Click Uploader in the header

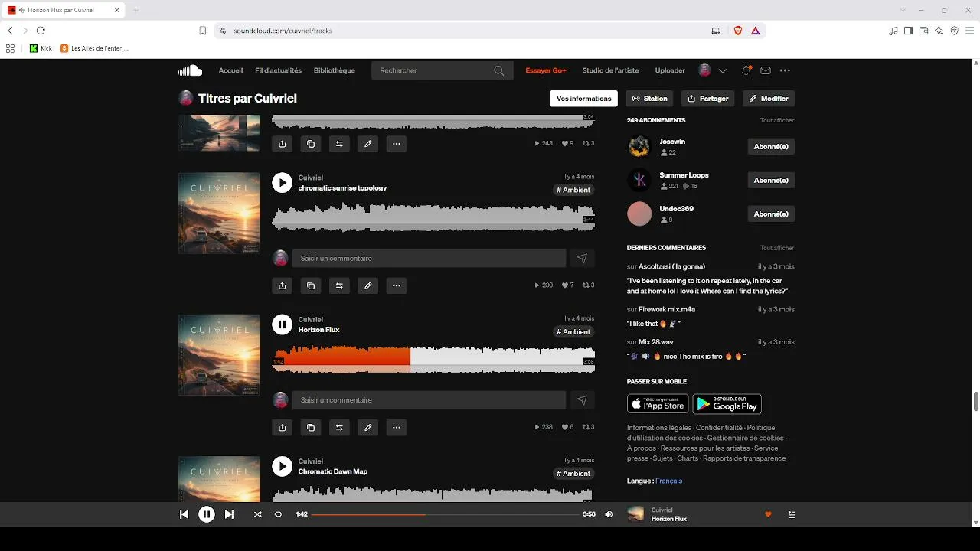tap(670, 70)
